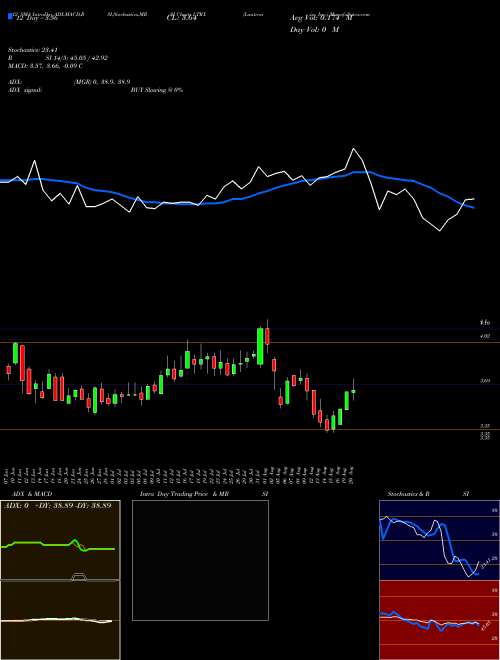Click the first date label on the axis
The image size is (500, 660).
click(x=8, y=475)
